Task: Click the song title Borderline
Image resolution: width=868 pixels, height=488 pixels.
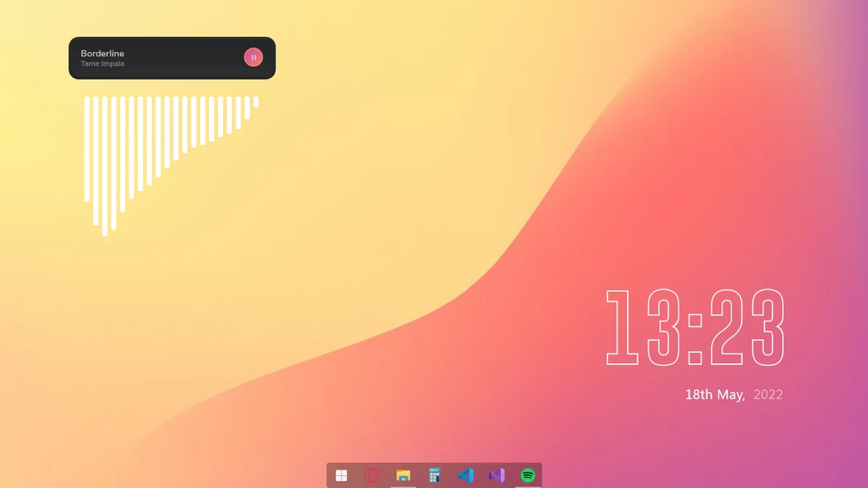Action: pyautogui.click(x=103, y=53)
